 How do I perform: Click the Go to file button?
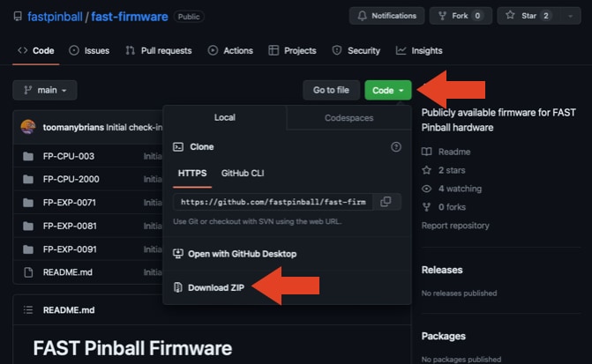click(x=331, y=90)
